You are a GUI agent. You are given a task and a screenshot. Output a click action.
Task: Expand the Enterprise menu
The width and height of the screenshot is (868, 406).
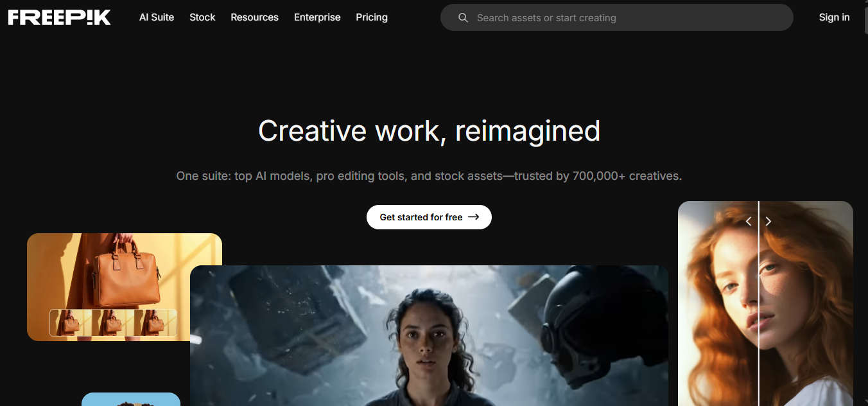tap(317, 17)
